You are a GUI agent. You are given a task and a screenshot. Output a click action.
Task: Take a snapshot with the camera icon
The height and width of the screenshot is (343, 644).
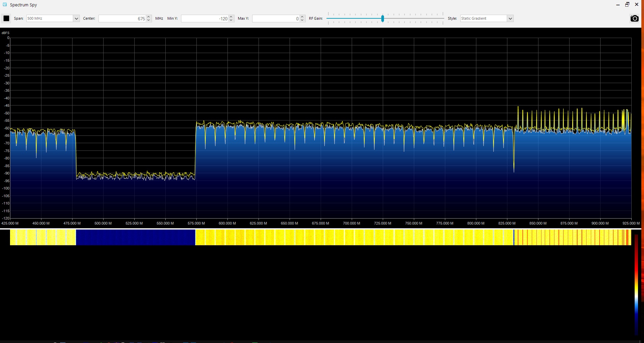click(x=634, y=18)
